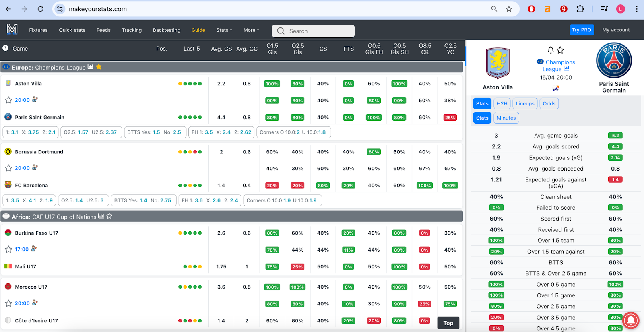Viewport: 644px width, 332px height.
Task: Open the browser Extensions puzzle menu
Action: [580, 9]
